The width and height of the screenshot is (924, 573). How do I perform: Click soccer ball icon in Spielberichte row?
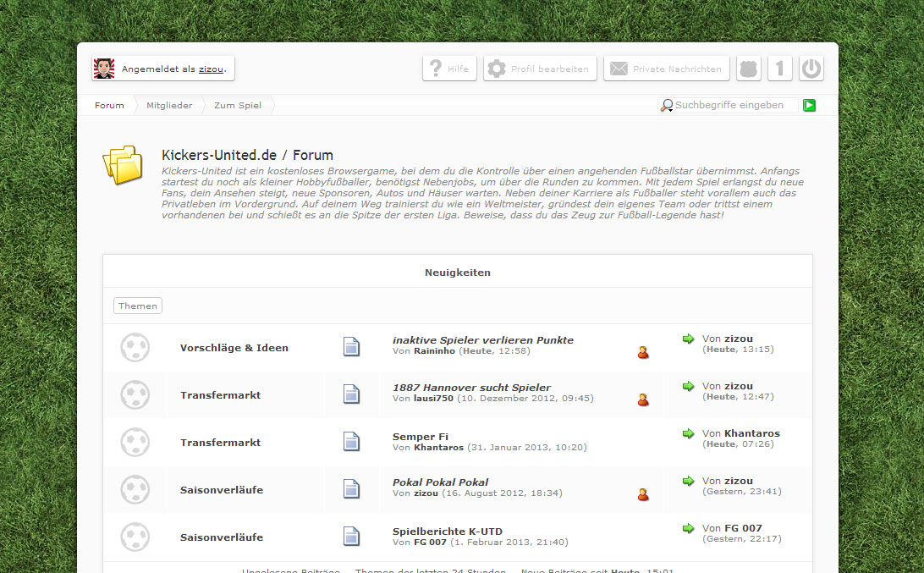(135, 537)
